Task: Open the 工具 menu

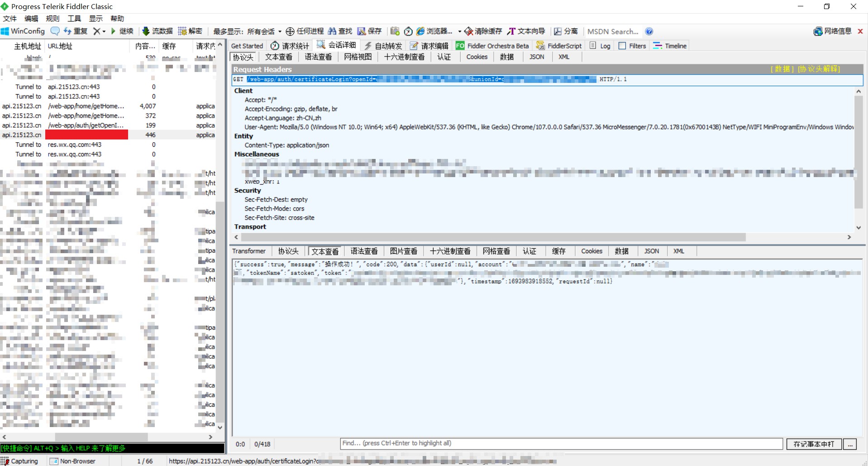Action: pyautogui.click(x=74, y=19)
